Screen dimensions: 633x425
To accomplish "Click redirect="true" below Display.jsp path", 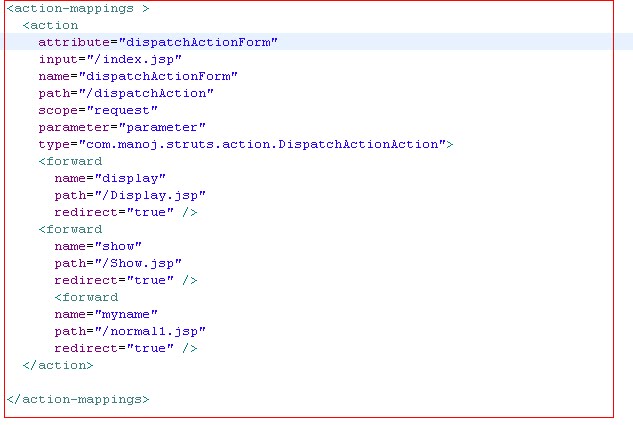I will (126, 212).
